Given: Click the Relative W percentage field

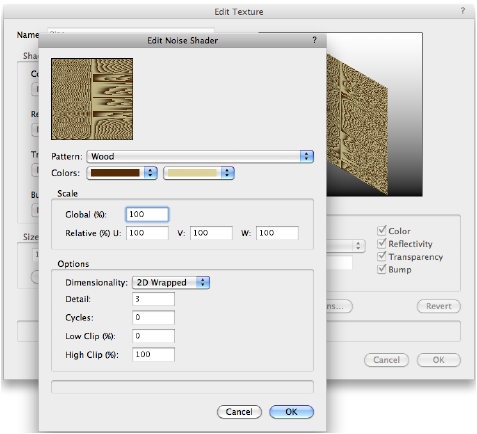Looking at the screenshot, I should (277, 233).
